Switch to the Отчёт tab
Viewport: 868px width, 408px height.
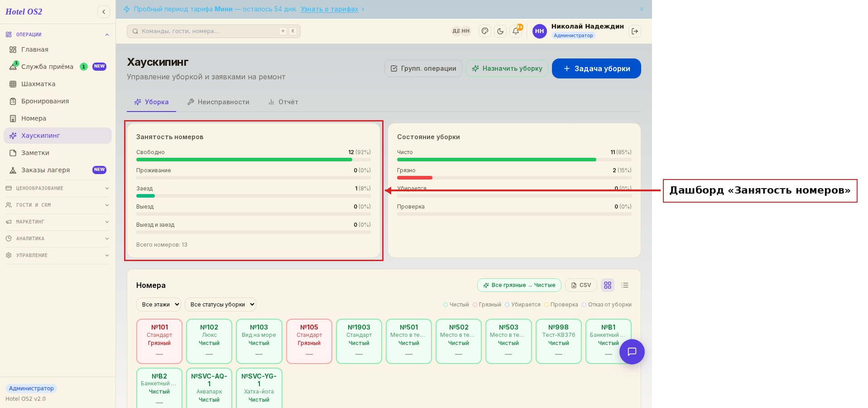click(283, 102)
